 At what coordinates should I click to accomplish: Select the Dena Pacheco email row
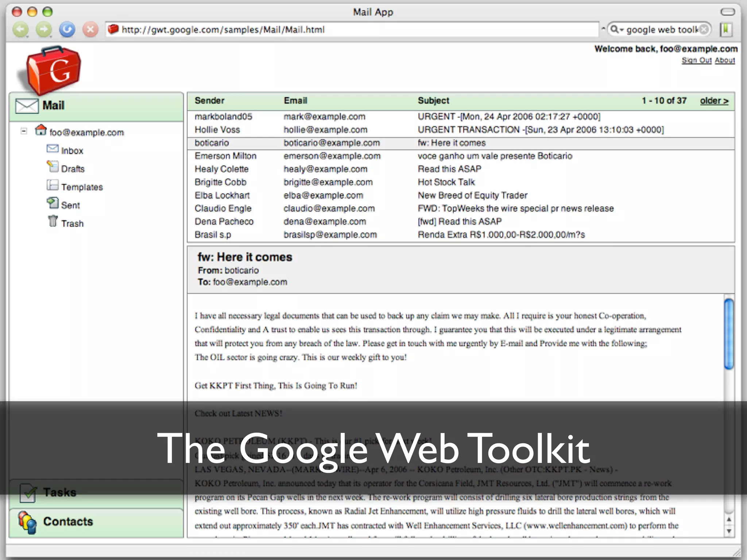coord(461,222)
